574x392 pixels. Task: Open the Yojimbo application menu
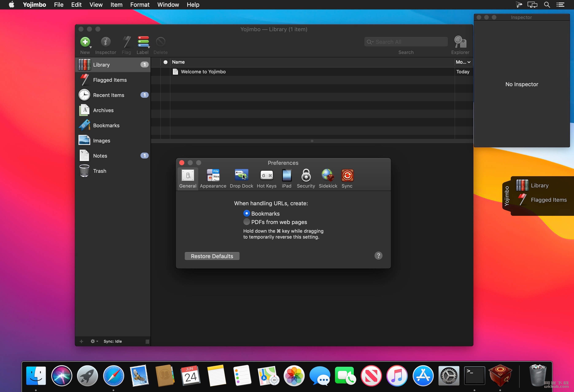[x=34, y=5]
